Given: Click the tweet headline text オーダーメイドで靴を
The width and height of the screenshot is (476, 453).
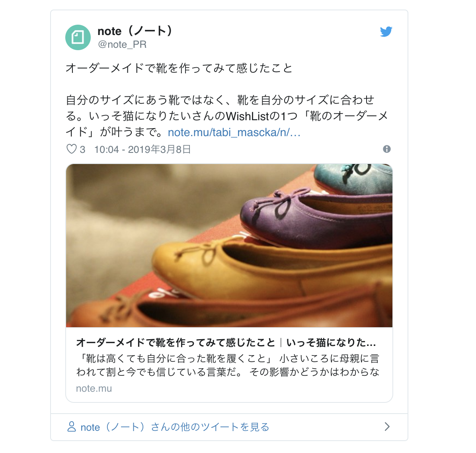Looking at the screenshot, I should point(179,68).
